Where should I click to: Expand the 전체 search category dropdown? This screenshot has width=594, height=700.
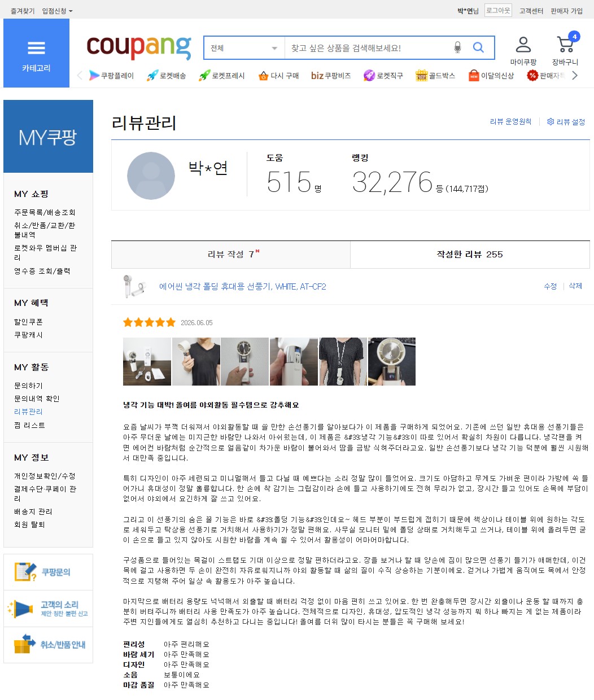(x=244, y=48)
